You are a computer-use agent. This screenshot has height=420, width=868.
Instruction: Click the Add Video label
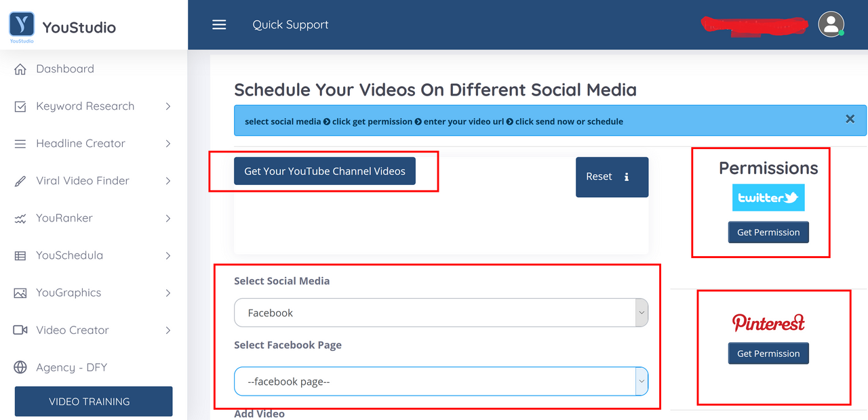(259, 414)
